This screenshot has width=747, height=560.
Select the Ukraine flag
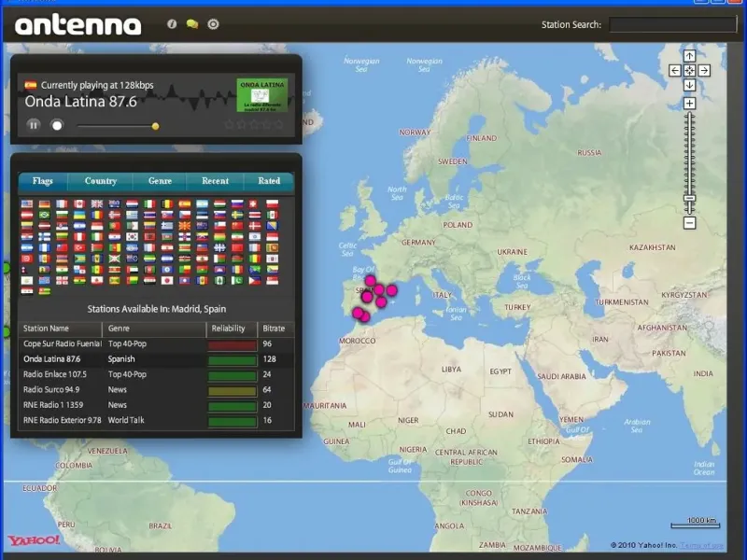[79, 215]
